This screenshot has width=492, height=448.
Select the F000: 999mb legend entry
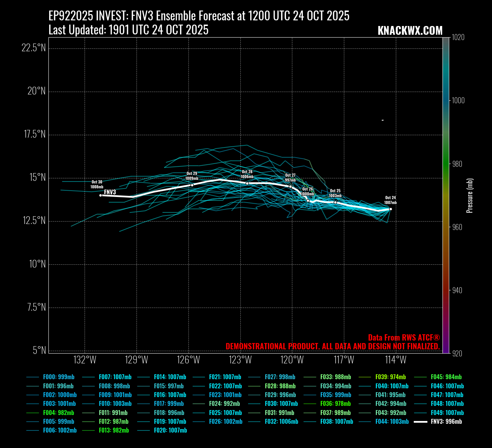[x=59, y=377]
